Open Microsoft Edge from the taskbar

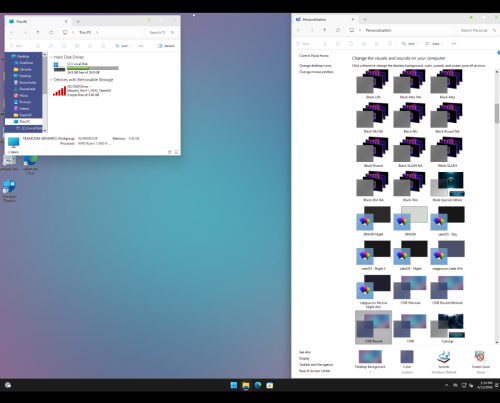click(258, 385)
